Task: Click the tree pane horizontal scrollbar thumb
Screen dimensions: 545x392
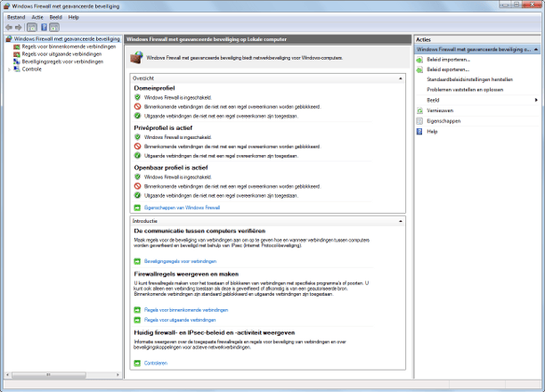Action: 49,375
